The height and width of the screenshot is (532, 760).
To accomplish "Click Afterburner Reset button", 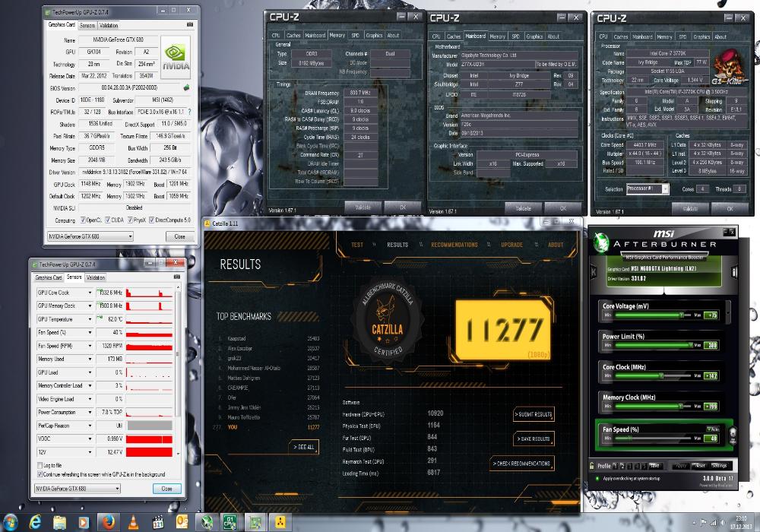I will click(x=699, y=466).
